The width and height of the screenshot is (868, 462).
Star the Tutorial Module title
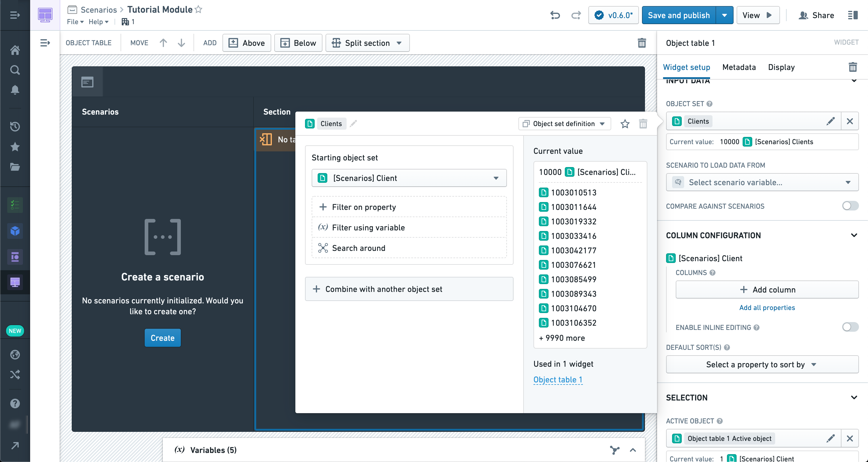(x=199, y=9)
